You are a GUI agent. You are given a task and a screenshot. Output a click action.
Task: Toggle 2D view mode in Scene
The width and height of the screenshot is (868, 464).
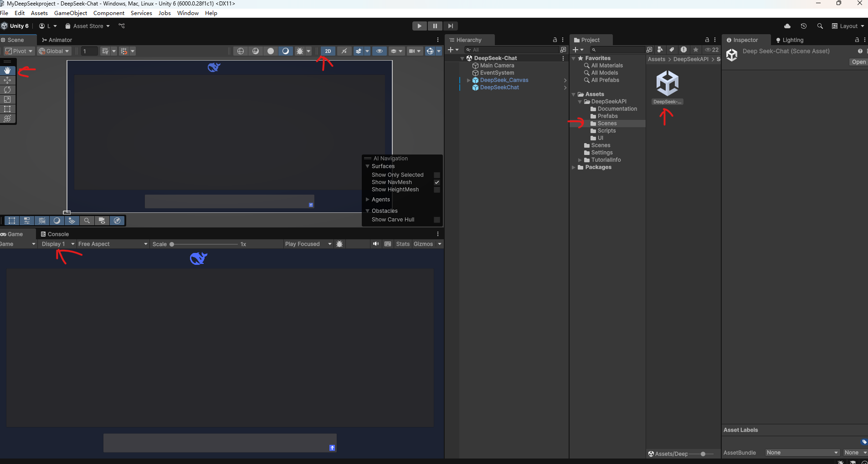tap(328, 51)
